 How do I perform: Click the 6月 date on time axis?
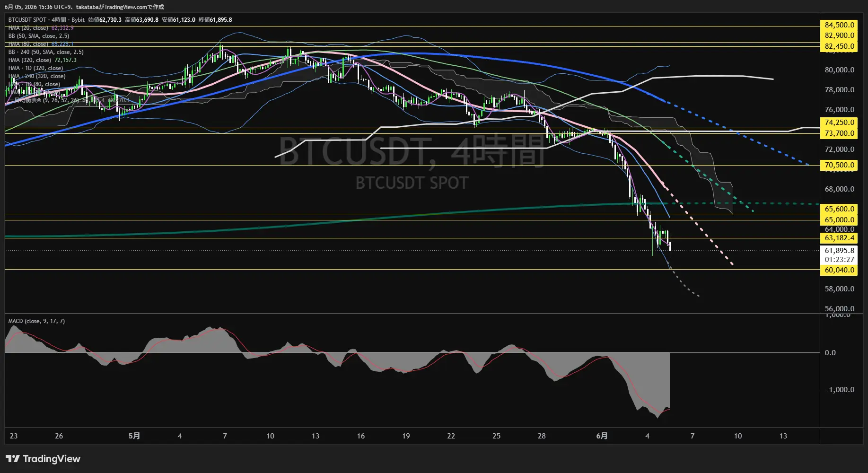point(602,436)
